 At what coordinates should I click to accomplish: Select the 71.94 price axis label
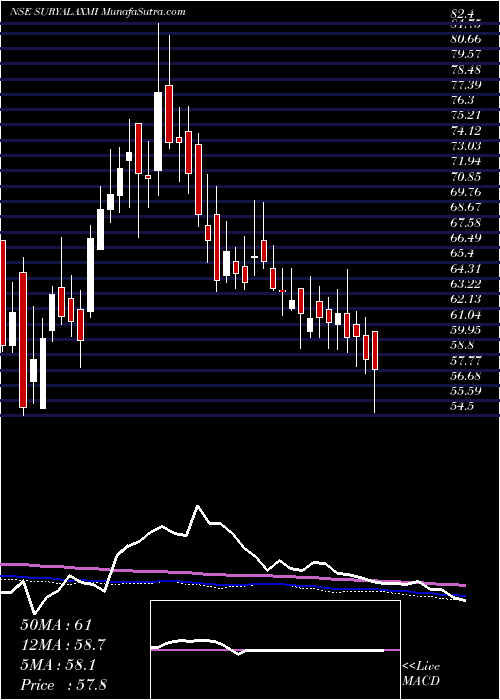pyautogui.click(x=466, y=161)
